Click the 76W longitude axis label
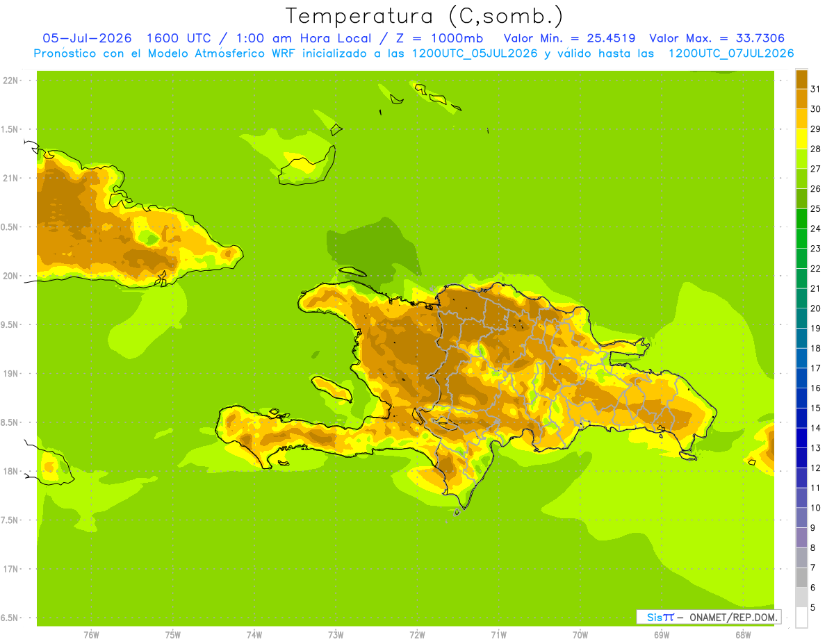834x644 pixels. pos(91,635)
